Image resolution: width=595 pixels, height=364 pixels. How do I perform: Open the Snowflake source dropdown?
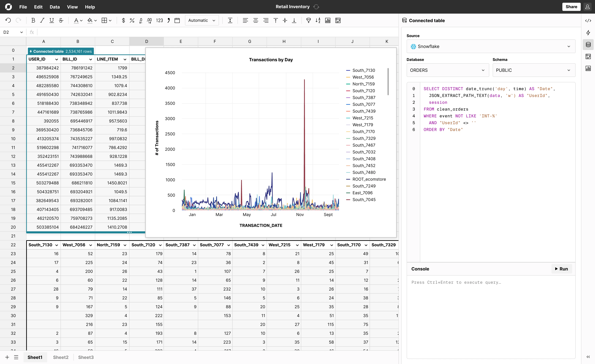click(491, 46)
